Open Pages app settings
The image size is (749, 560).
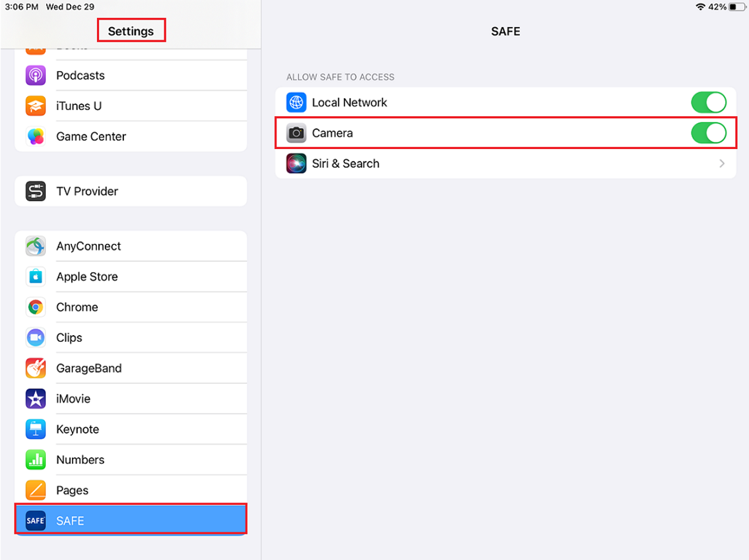(x=131, y=491)
